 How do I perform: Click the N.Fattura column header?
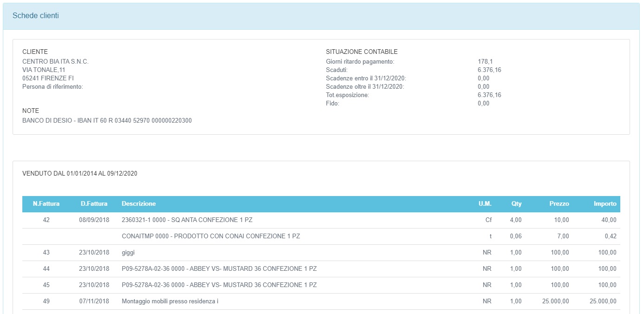point(46,204)
